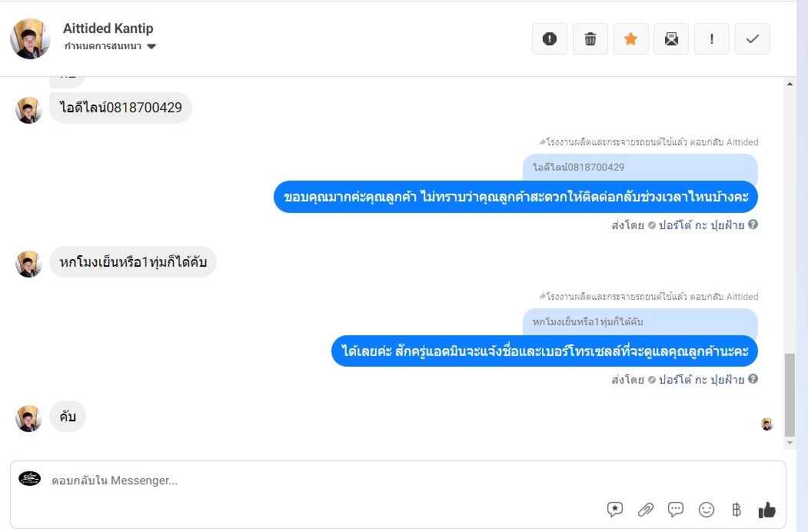Image resolution: width=808 pixels, height=532 pixels.
Task: Toggle the orange follow-up star
Action: (630, 38)
